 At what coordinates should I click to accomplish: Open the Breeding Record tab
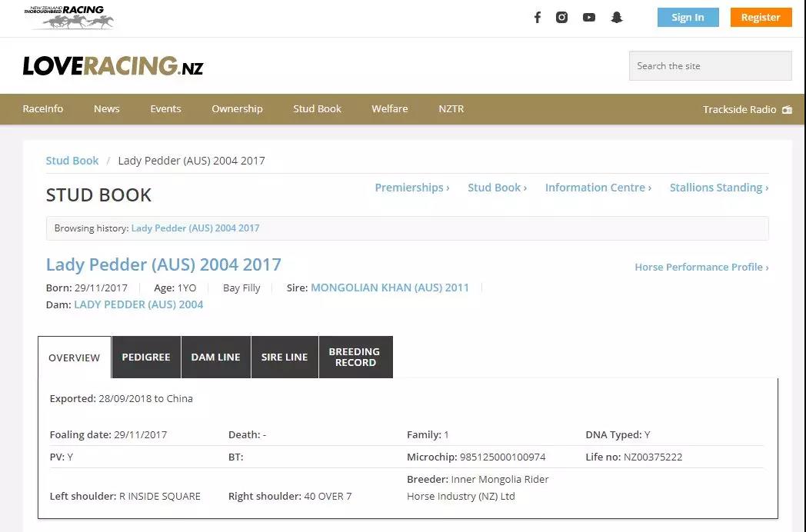(x=355, y=357)
